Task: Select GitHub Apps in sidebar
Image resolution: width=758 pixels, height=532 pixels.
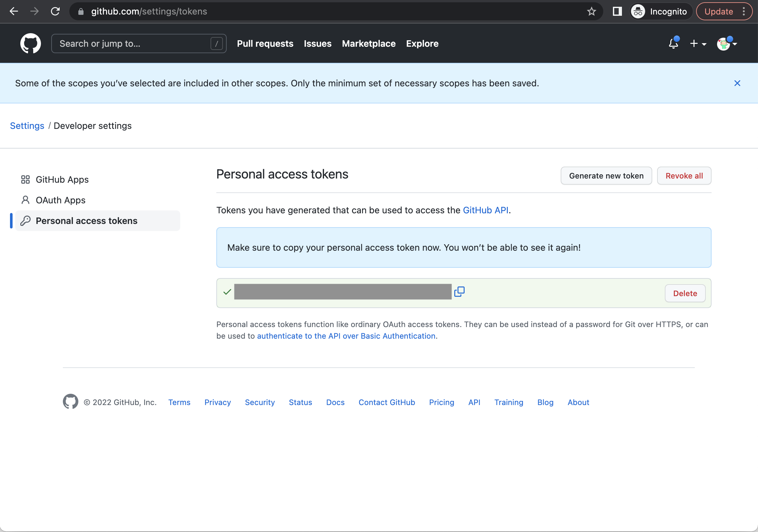Action: [97, 179]
